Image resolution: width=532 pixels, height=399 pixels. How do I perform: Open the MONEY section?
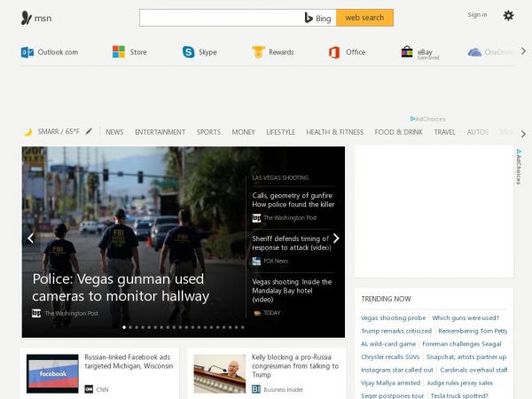click(x=243, y=132)
